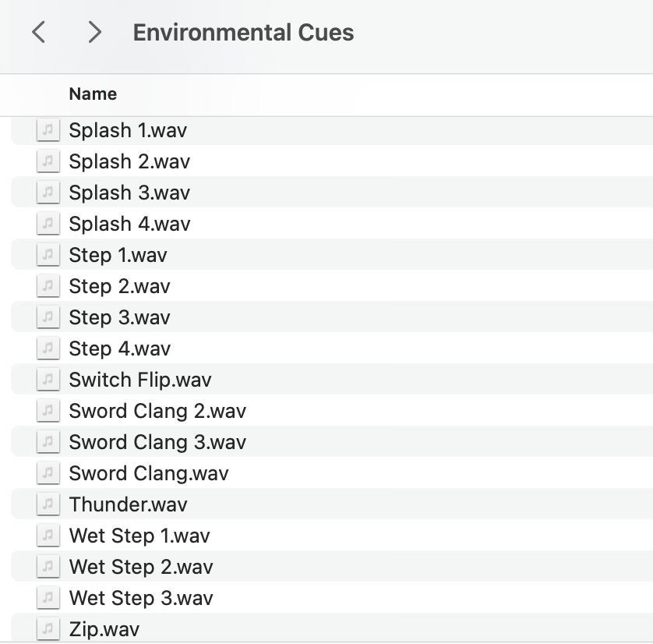
Task: Select the Step 1.wav file
Action: 332,255
